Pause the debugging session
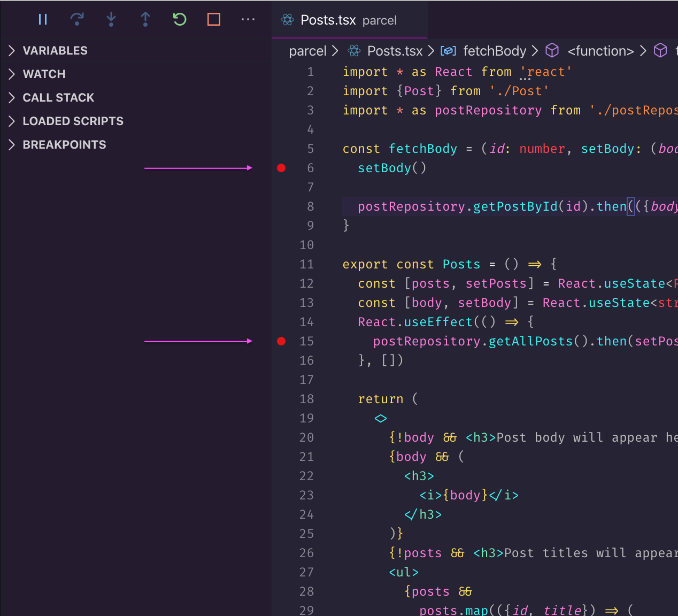This screenshot has width=678, height=616. click(x=43, y=20)
